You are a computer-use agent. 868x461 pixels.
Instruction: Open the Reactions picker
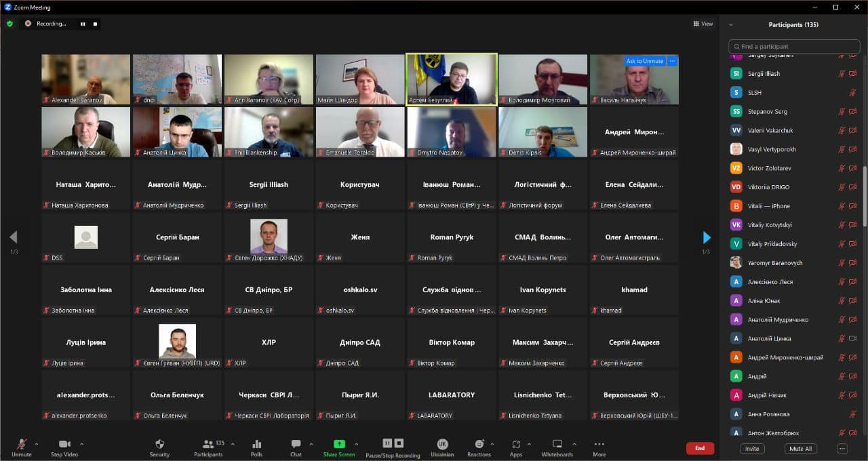(x=479, y=445)
